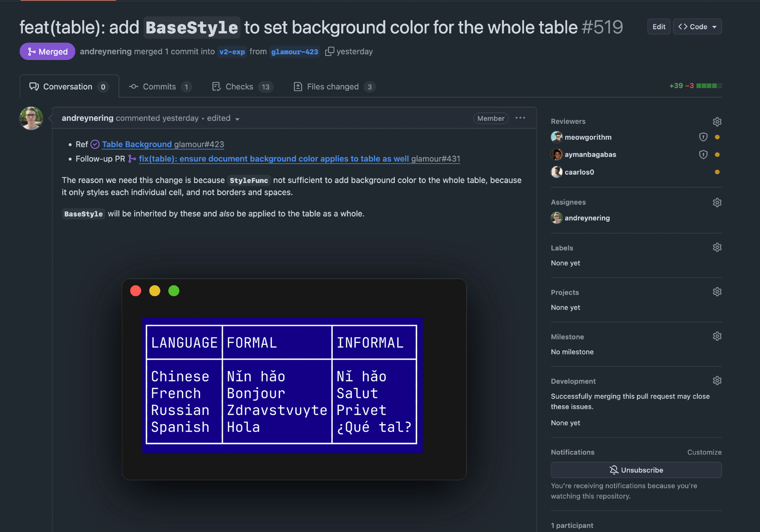Click shield icon next to meowgorithm

703,137
